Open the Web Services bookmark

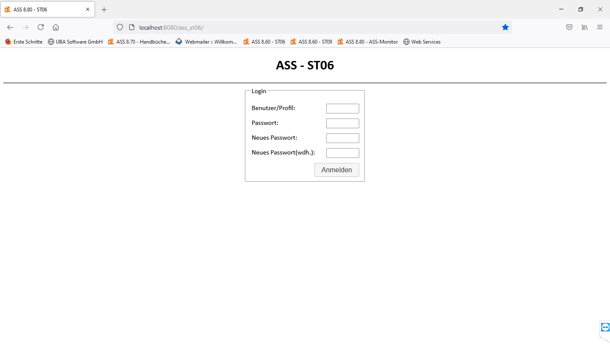[x=422, y=41]
